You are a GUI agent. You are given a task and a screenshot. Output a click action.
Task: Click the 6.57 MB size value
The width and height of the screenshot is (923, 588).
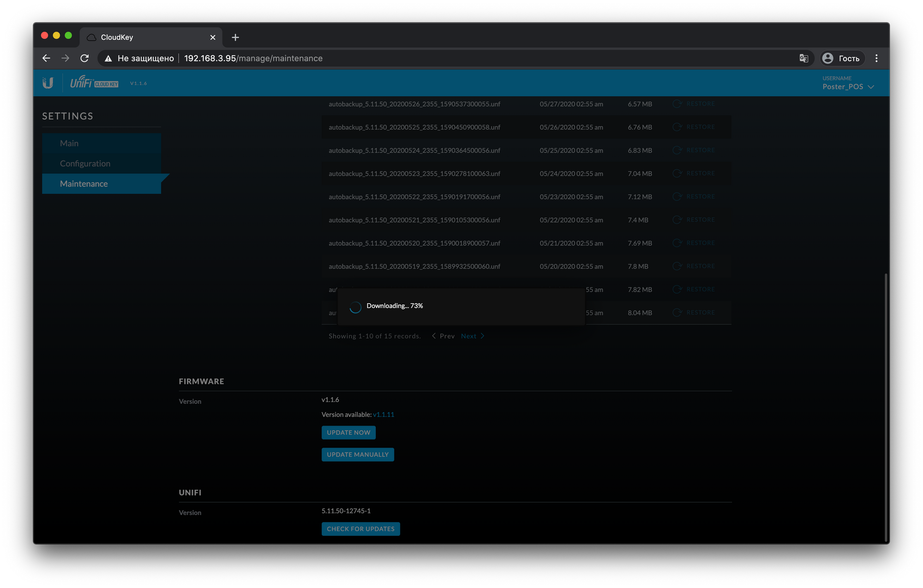pos(640,104)
